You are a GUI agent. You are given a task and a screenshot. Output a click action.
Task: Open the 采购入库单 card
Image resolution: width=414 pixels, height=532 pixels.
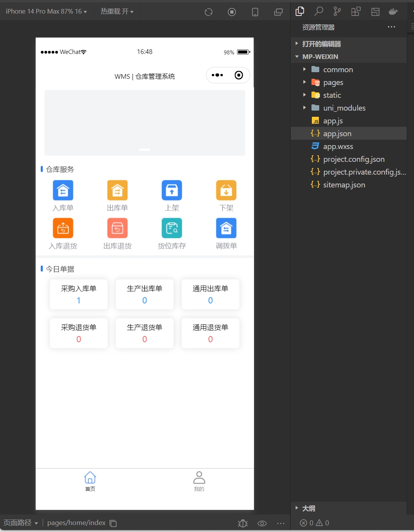[78, 295]
